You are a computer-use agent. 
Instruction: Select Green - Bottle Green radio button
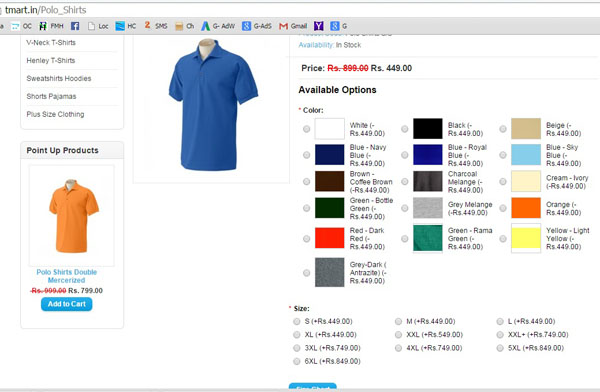307,208
